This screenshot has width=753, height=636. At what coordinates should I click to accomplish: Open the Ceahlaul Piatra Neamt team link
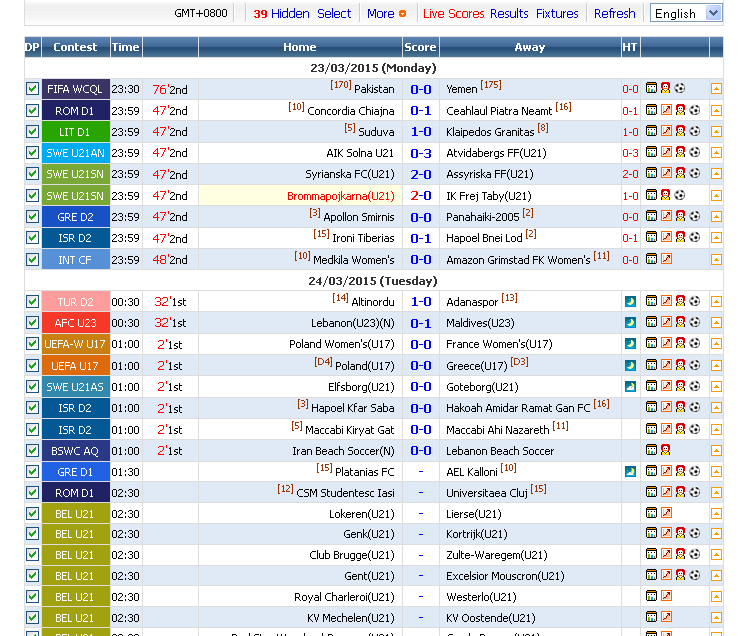tap(499, 111)
